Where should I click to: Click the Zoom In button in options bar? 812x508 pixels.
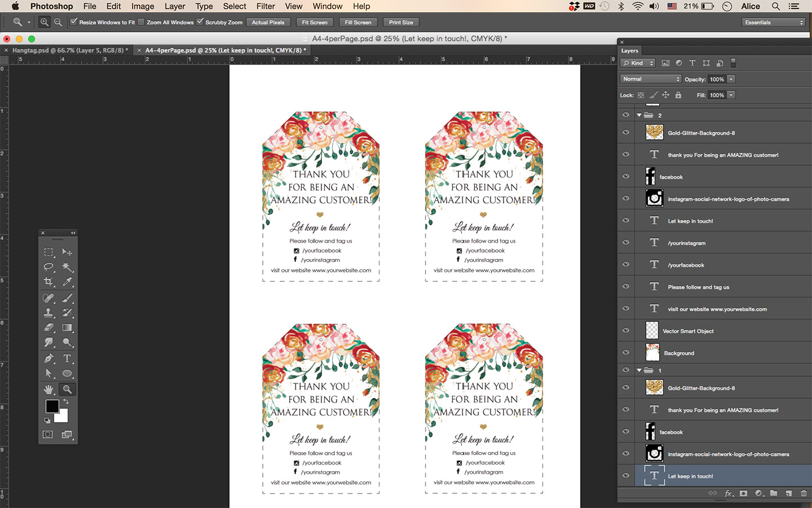[44, 22]
